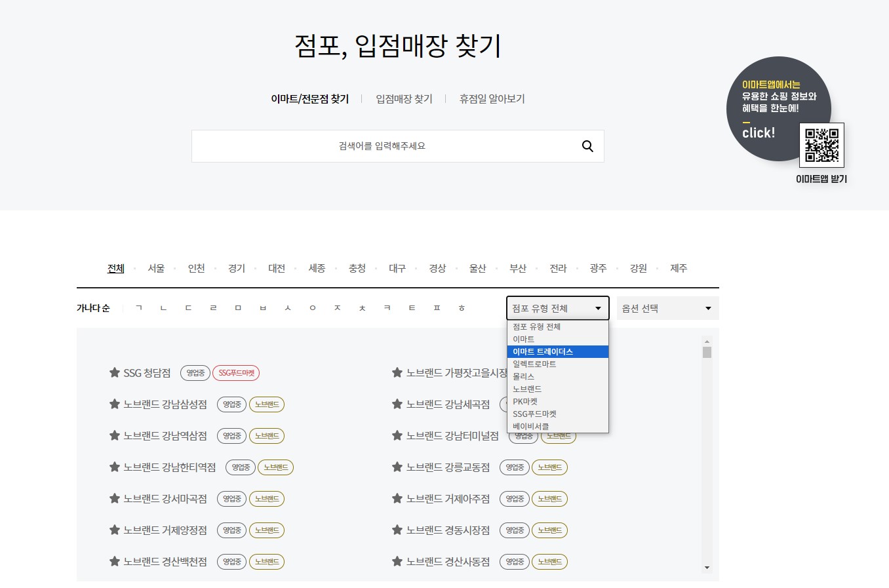The height and width of the screenshot is (588, 889).
Task: Select 노브랜드 option in dropdown list
Action: [558, 389]
